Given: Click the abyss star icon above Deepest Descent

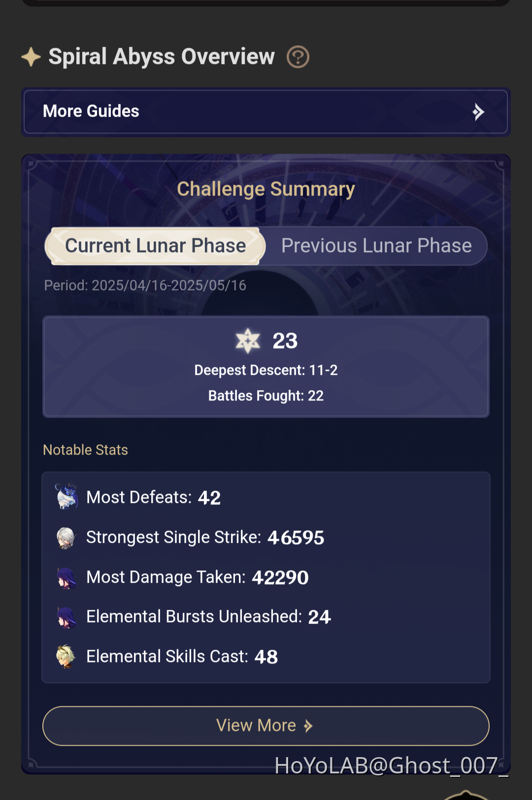Looking at the screenshot, I should click(247, 340).
